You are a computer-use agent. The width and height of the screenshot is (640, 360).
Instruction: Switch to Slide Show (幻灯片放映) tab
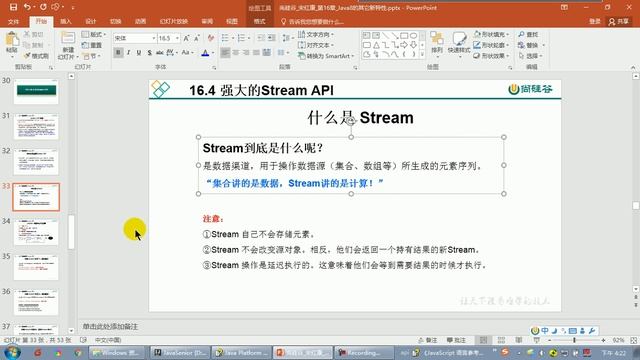(x=174, y=21)
